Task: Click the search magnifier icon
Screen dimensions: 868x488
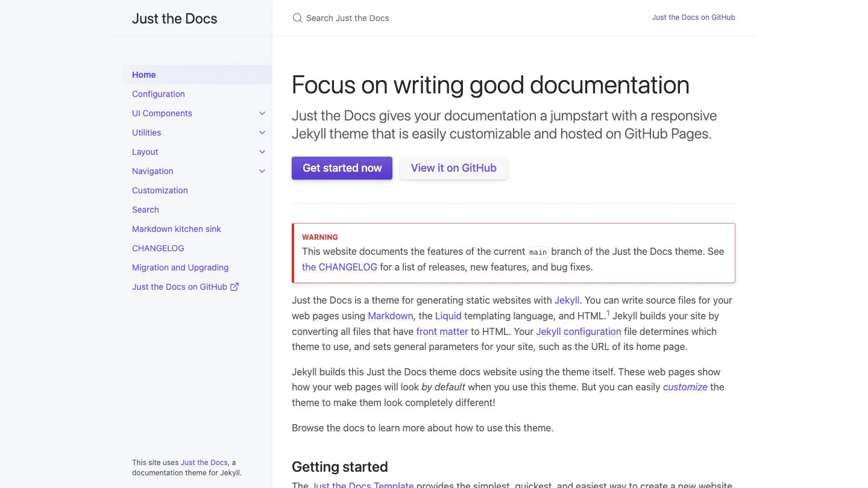Action: coord(297,18)
